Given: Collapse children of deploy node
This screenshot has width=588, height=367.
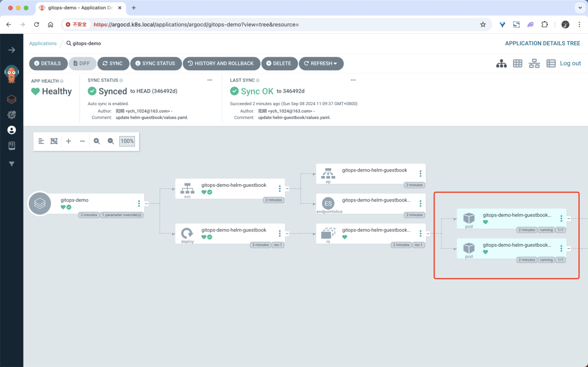Looking at the screenshot, I should click(x=287, y=234).
